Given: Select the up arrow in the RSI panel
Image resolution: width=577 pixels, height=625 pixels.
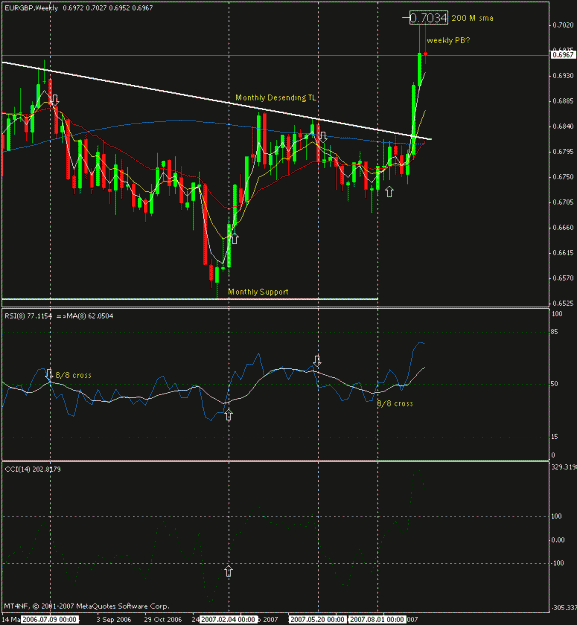Looking at the screenshot, I should click(x=228, y=415).
